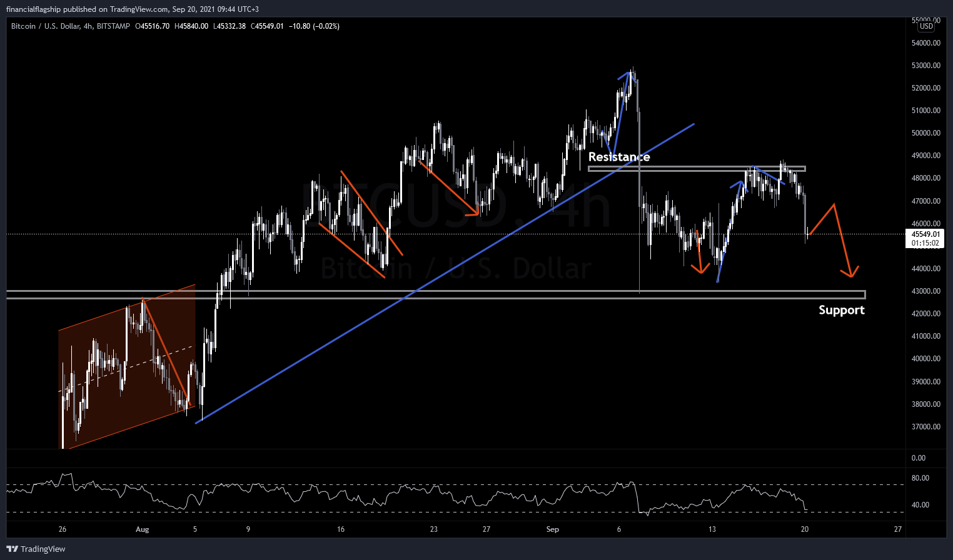Click the Support annotation label
953x560 pixels.
click(842, 310)
